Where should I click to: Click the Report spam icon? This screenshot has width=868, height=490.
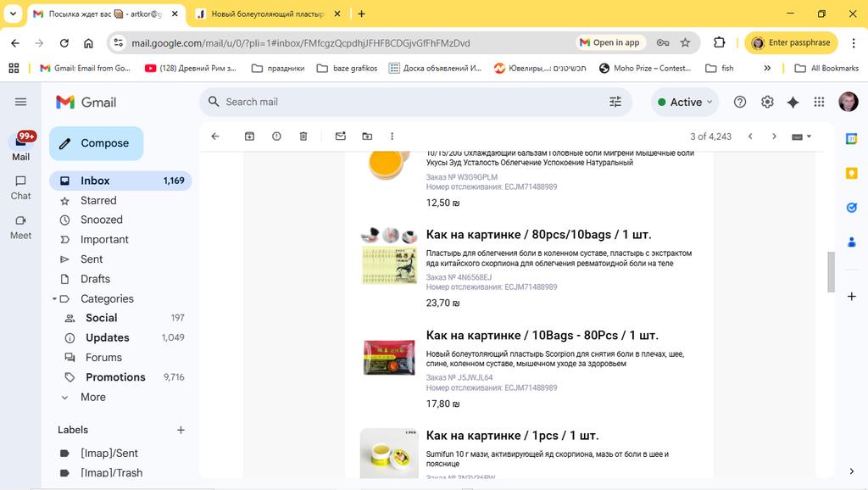click(276, 136)
